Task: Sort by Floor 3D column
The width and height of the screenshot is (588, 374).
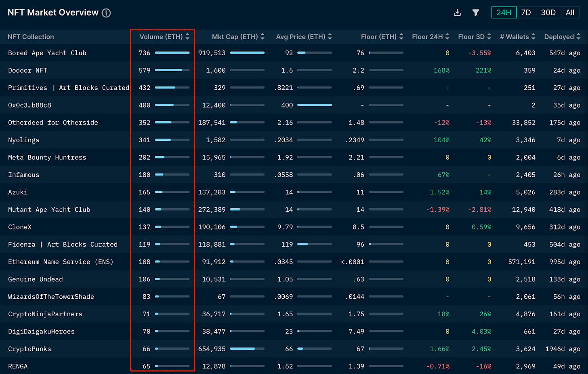Action: point(475,37)
